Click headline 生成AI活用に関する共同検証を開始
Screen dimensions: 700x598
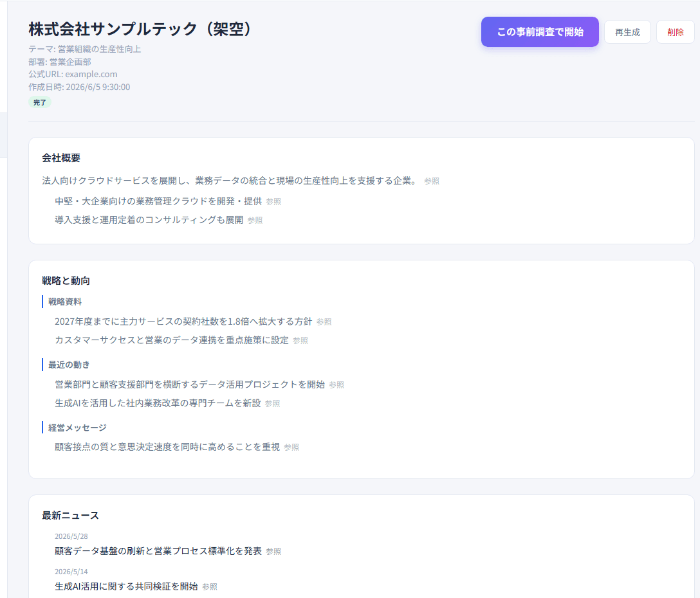point(126,586)
